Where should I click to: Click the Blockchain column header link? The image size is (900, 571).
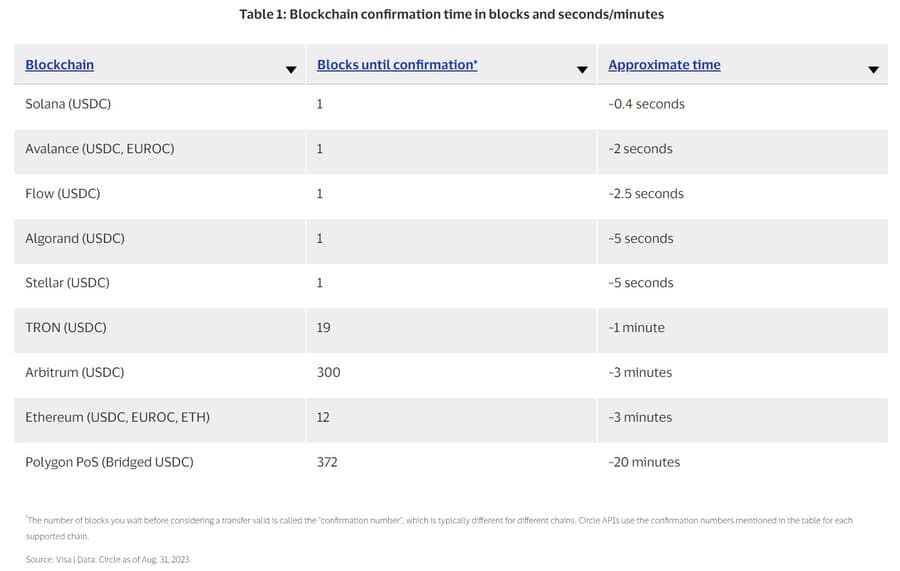click(x=60, y=65)
